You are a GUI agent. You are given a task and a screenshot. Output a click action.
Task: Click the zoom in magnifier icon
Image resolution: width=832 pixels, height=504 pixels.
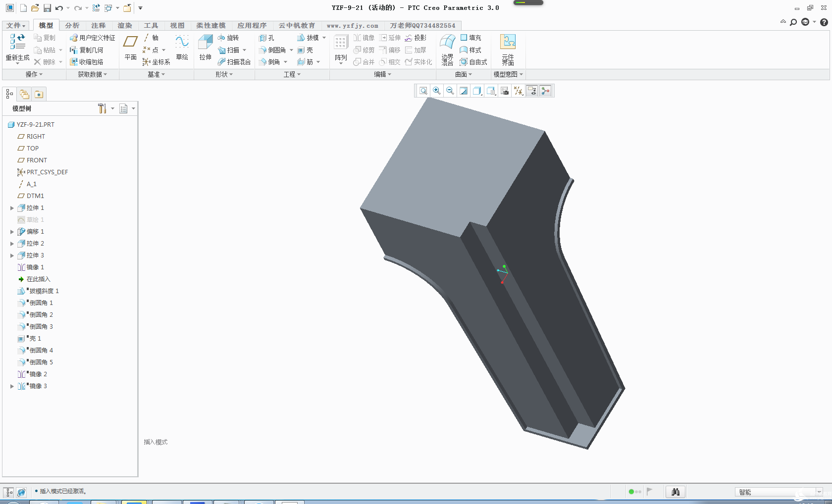click(437, 91)
